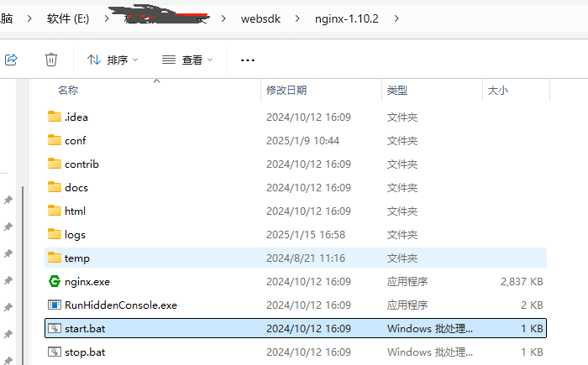Screen dimensions: 588x365
Task: Click conf date 2025/1/9 10:44
Action: click(302, 141)
